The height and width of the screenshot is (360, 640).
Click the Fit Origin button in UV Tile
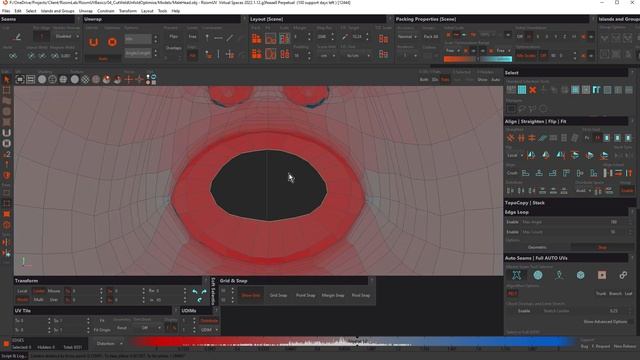(102, 330)
